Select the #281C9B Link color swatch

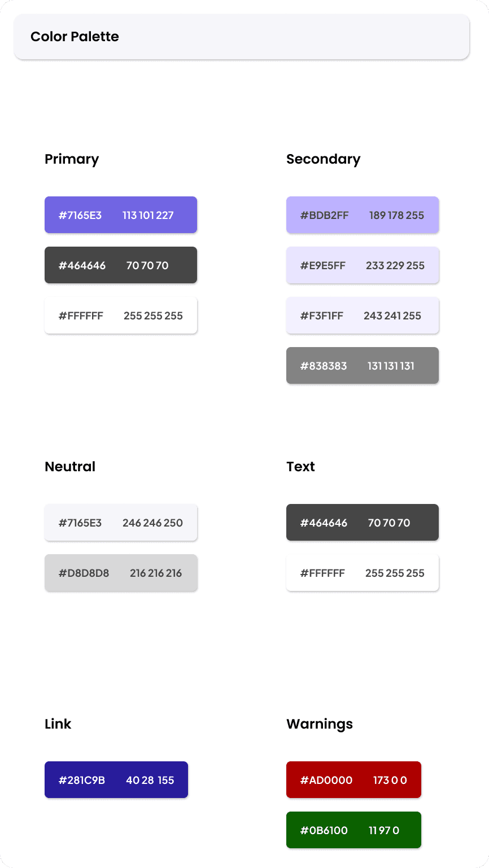116,779
